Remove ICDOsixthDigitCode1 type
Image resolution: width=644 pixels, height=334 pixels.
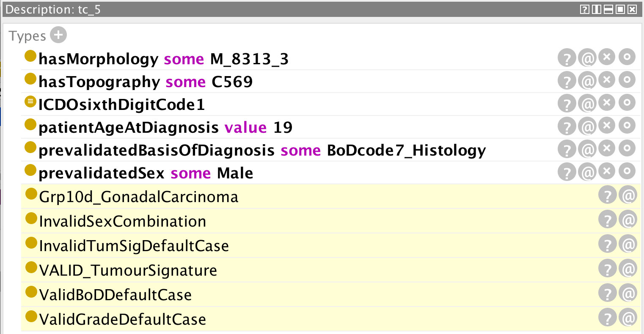click(x=607, y=103)
